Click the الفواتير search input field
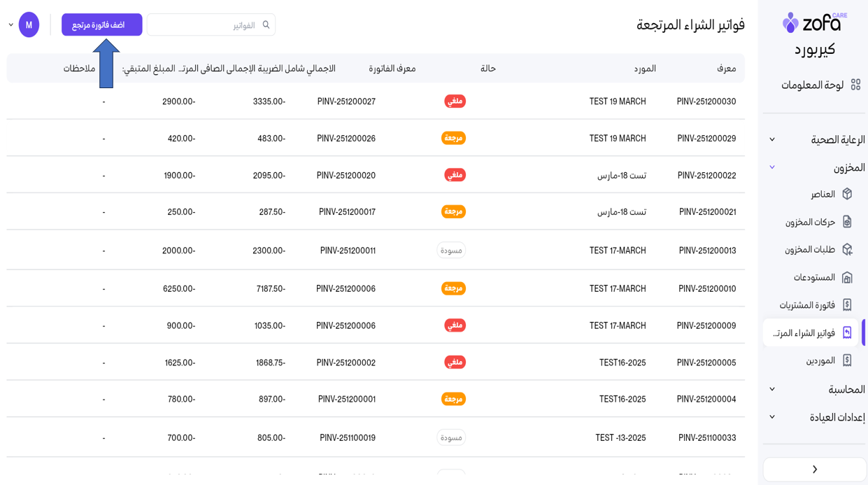This screenshot has height=485, width=868. tap(203, 25)
